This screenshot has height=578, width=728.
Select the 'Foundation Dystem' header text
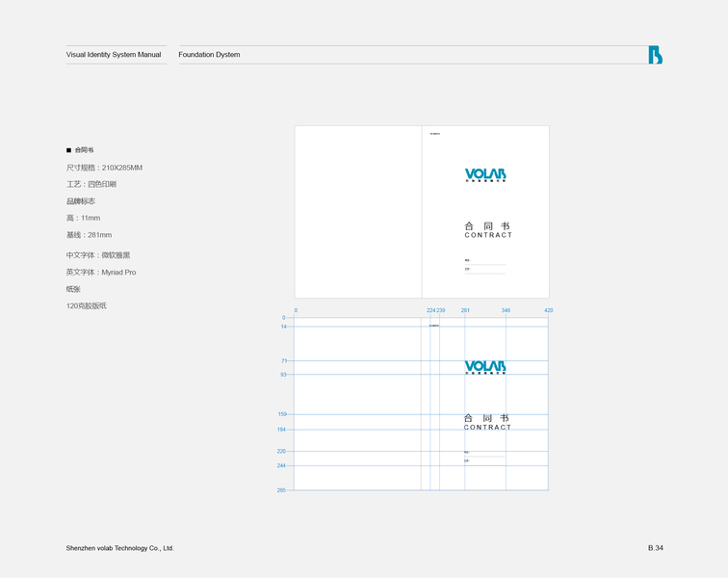click(209, 54)
